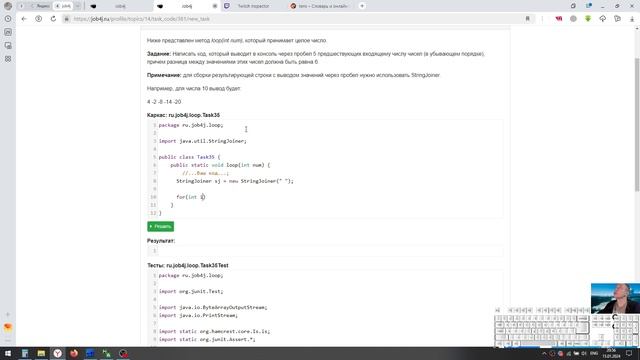
Task: Click the example output '4 -2 -8 -14 -20'
Action: coord(164,102)
